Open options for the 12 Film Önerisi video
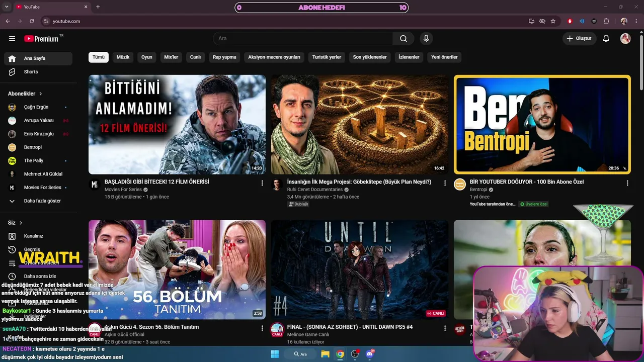Viewport: 644px width, 362px height. [262, 183]
